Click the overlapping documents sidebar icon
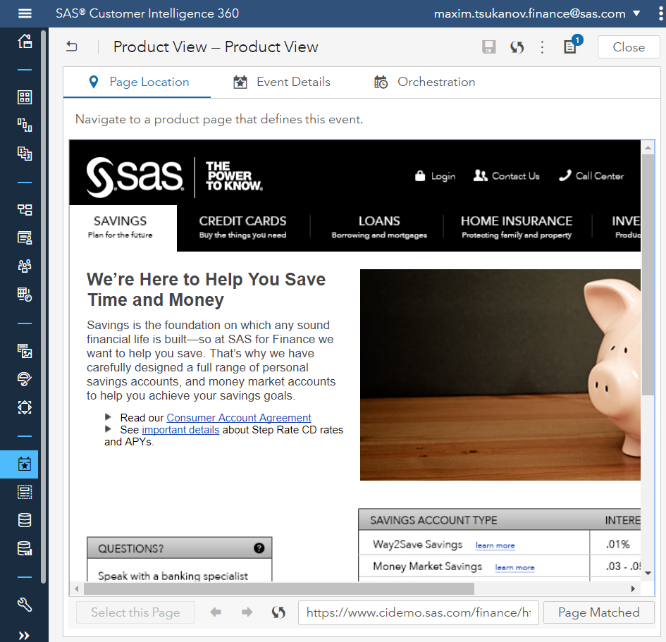Image resolution: width=666 pixels, height=642 pixels. [x=25, y=153]
